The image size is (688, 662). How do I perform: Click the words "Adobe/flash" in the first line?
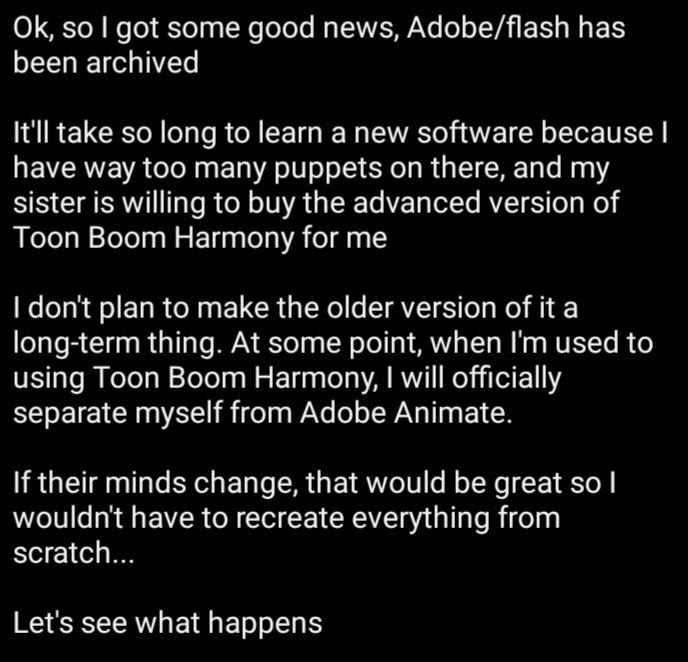(489, 29)
